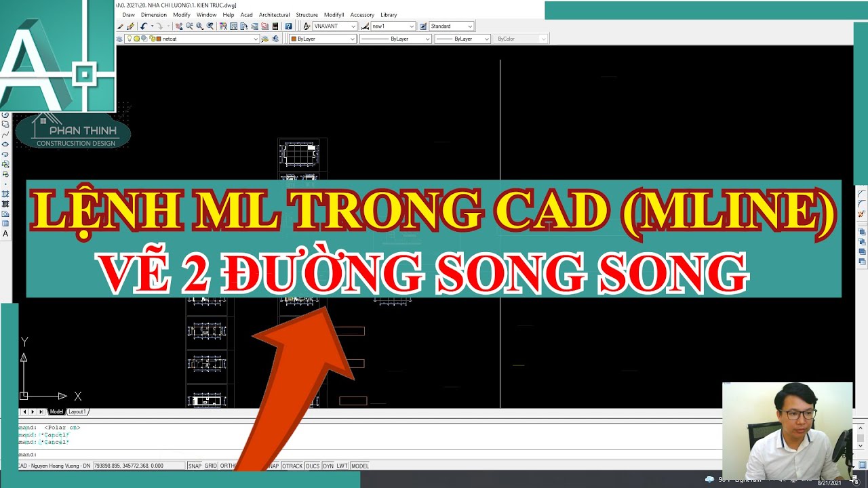The height and width of the screenshot is (488, 868).
Task: Open the Structure menu
Action: tap(307, 15)
